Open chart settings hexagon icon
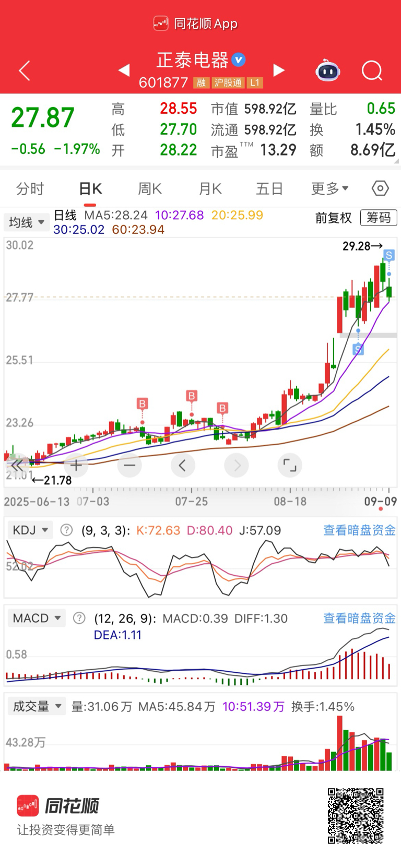Image resolution: width=401 pixels, height=868 pixels. click(380, 188)
